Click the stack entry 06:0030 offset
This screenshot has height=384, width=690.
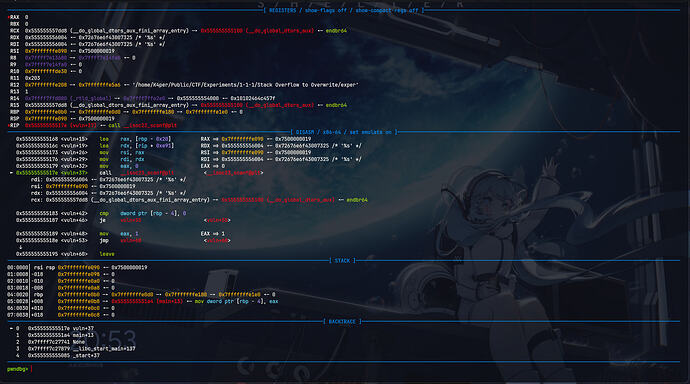(x=17, y=308)
